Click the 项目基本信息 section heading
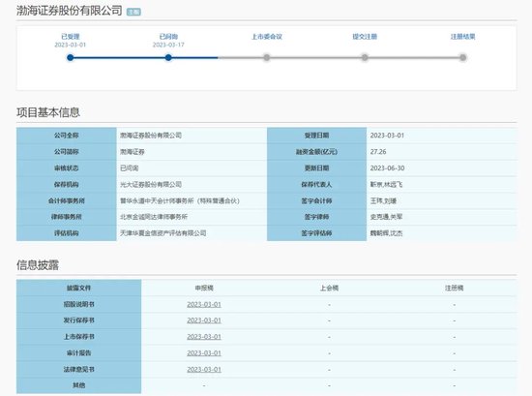The width and height of the screenshot is (532, 396). tap(48, 112)
